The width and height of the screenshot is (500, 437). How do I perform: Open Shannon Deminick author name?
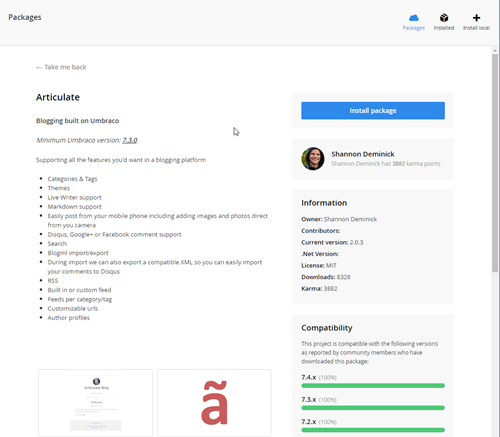coord(363,154)
